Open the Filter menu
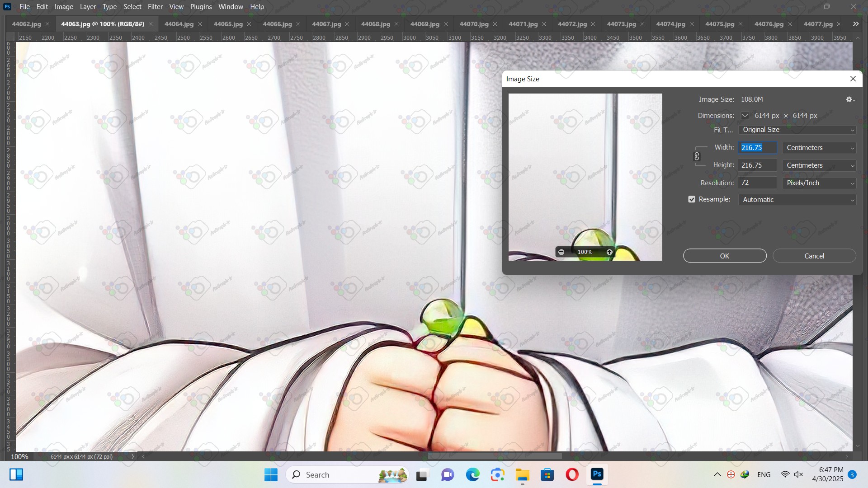868x488 pixels. 155,7
